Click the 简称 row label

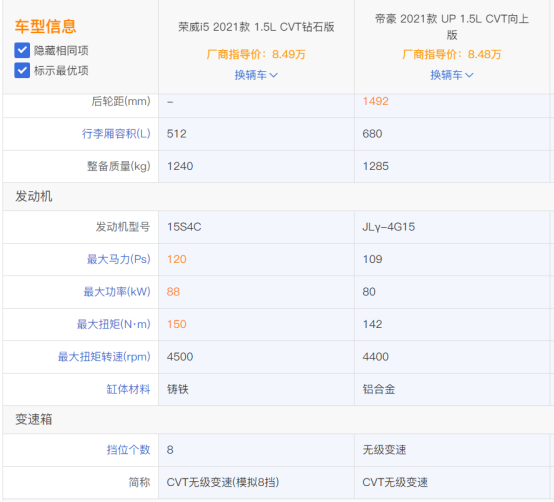point(140,482)
